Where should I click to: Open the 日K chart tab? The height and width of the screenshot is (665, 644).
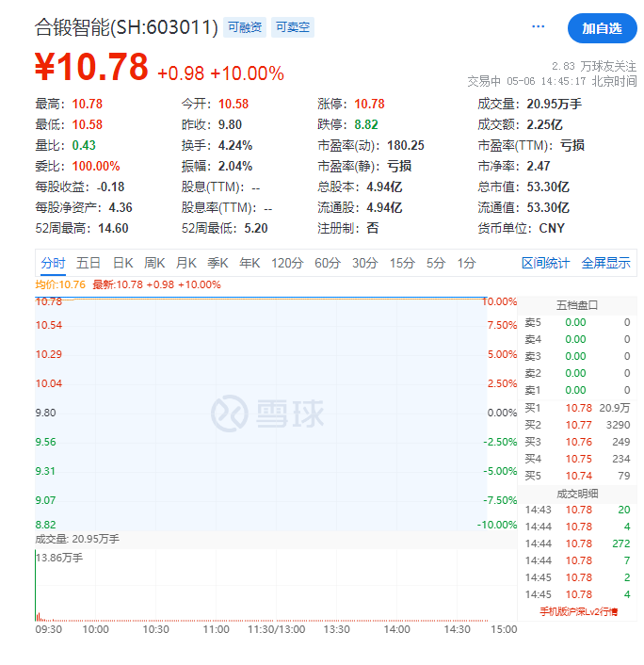pyautogui.click(x=123, y=263)
